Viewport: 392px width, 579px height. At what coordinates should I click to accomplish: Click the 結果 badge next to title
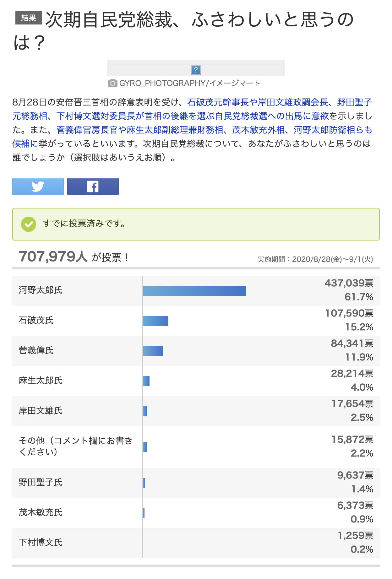pos(28,18)
